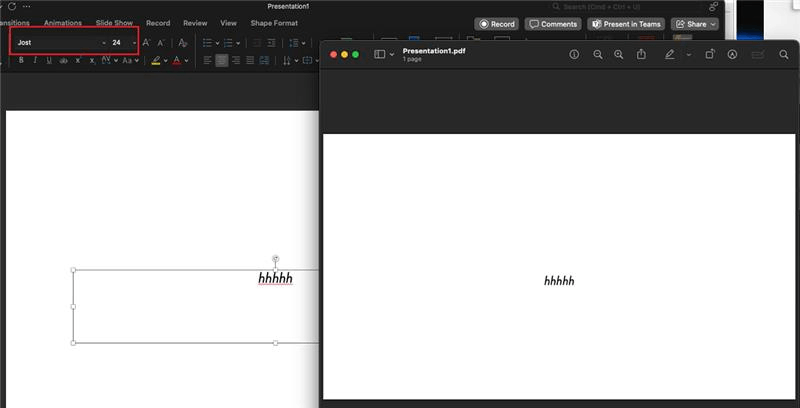Toggle Superscript in PowerPoint ribbon
The width and height of the screenshot is (800, 408).
pyautogui.click(x=78, y=61)
